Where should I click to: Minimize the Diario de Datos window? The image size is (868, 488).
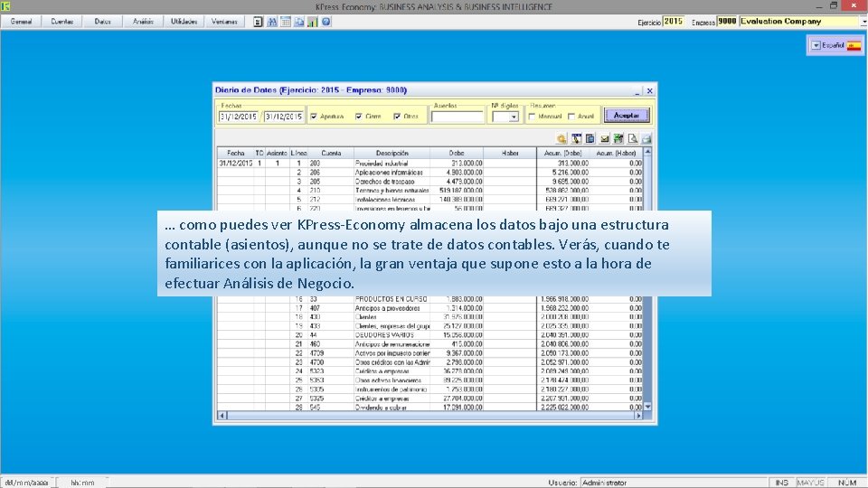[637, 90]
